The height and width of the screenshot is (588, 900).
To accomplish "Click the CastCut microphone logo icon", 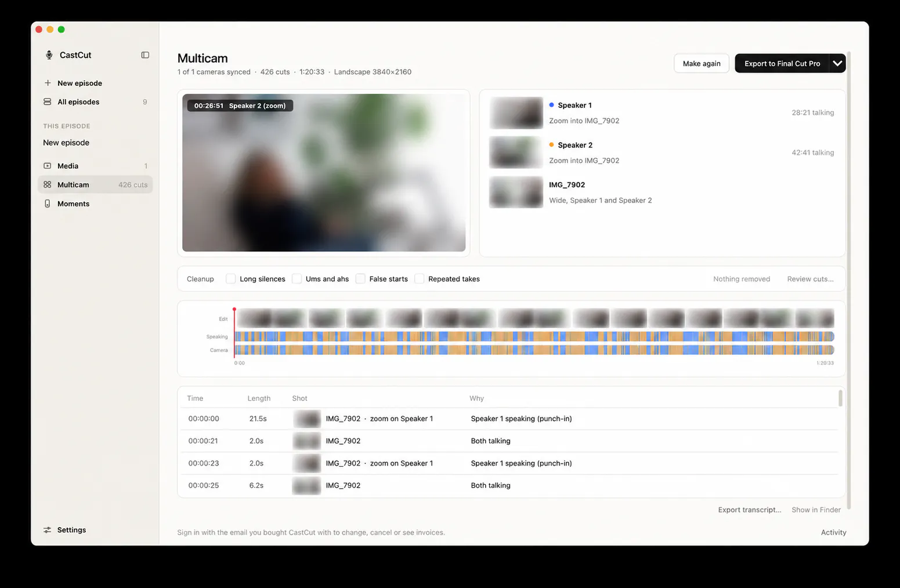I will click(49, 55).
